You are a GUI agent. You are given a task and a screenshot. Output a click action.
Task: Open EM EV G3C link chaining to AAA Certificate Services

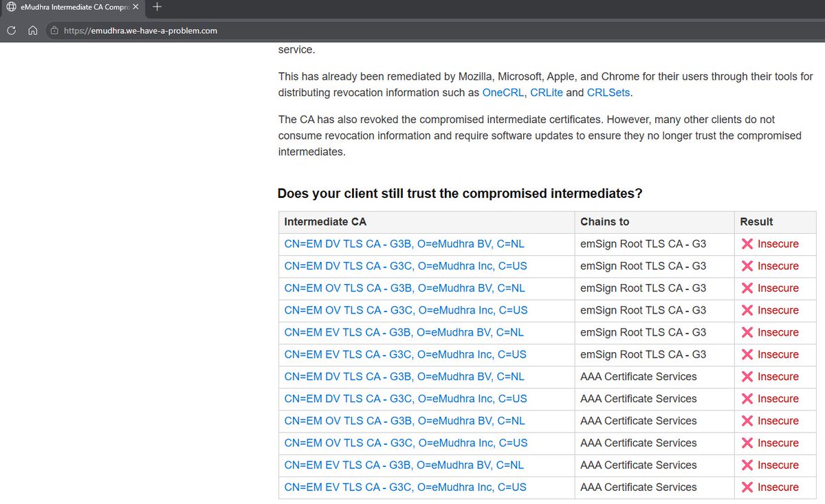coord(406,487)
